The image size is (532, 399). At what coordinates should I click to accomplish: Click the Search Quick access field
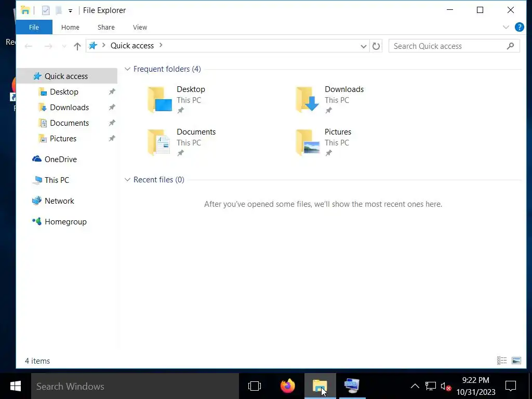tap(454, 46)
